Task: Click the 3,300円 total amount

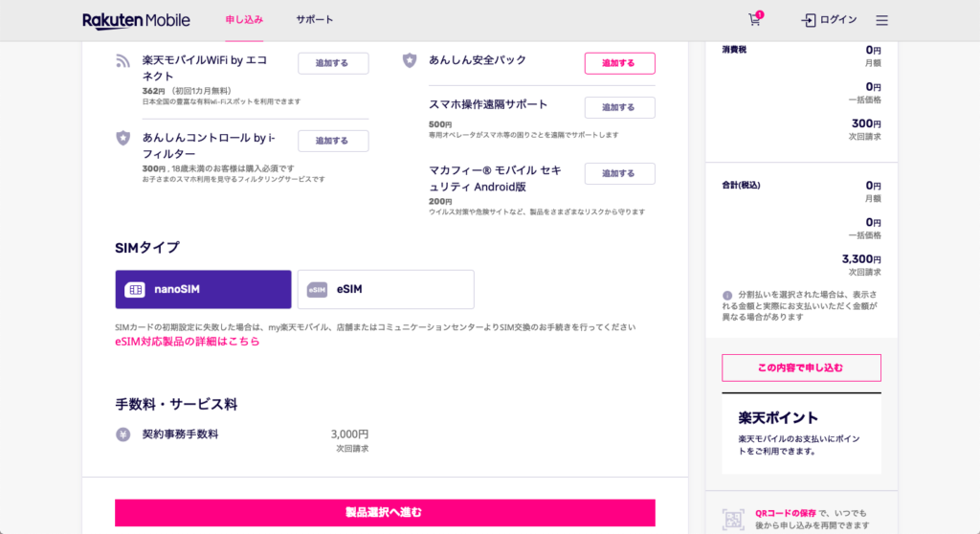Action: [x=861, y=259]
